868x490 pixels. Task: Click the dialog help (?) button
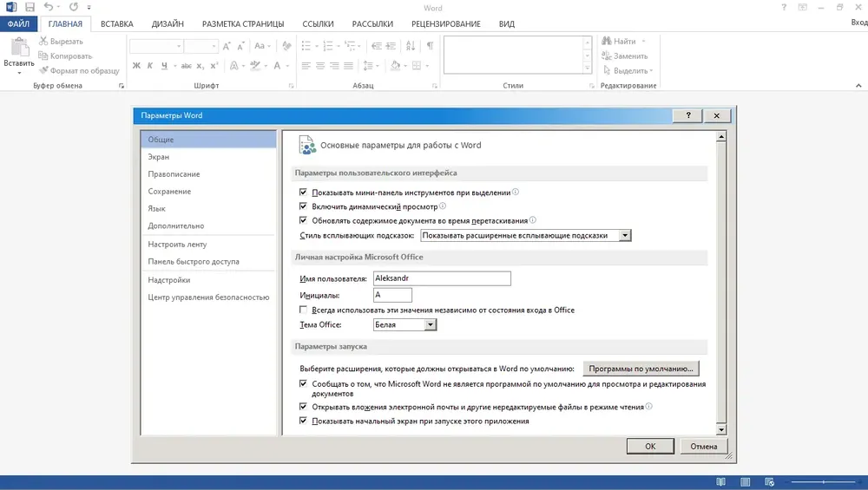(x=688, y=115)
